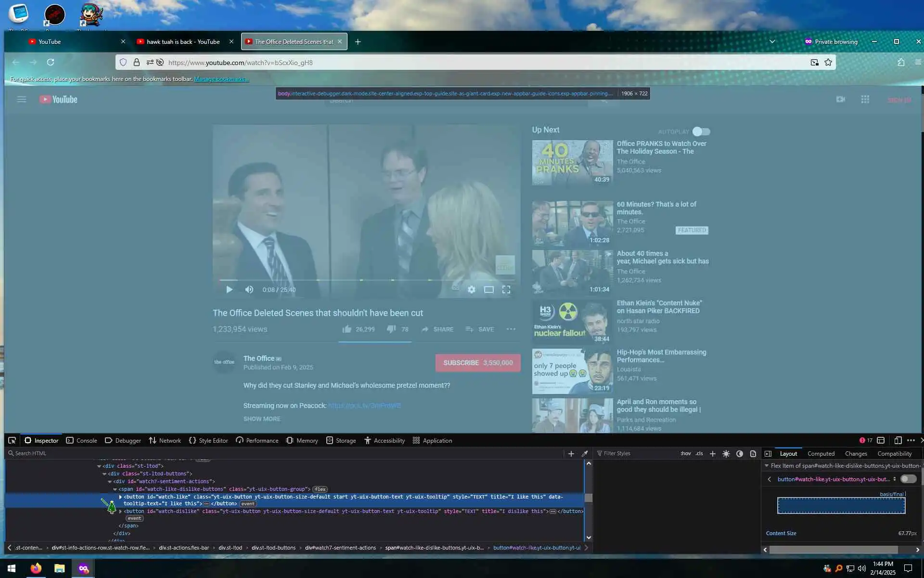Open video settings gear icon
Image resolution: width=924 pixels, height=578 pixels.
pyautogui.click(x=471, y=289)
